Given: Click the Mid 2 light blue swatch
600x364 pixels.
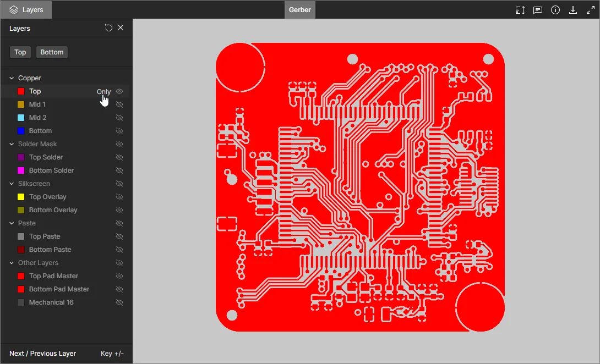Looking at the screenshot, I should [x=21, y=118].
